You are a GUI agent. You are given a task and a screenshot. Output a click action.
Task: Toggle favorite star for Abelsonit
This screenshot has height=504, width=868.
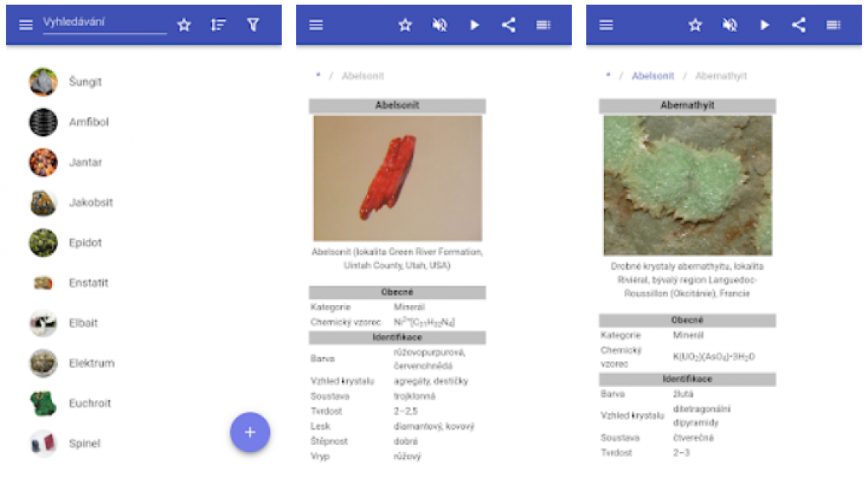click(405, 25)
